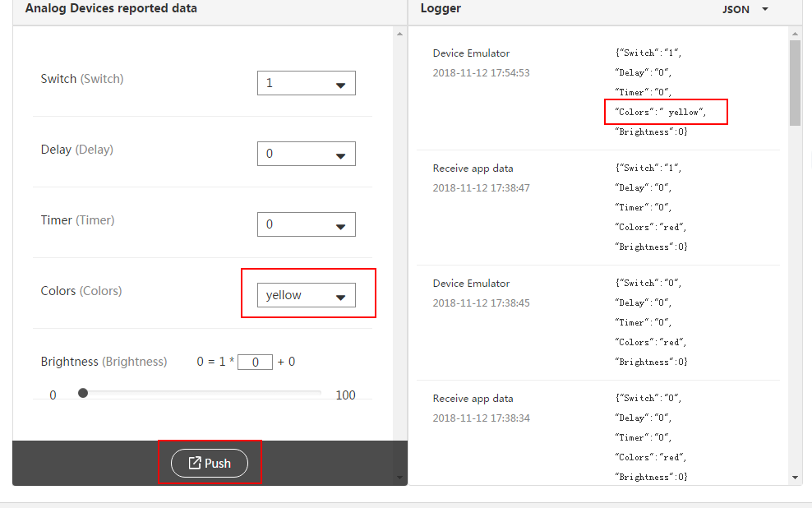
Task: Open the Colors dropdown set to yellow
Action: 306,295
